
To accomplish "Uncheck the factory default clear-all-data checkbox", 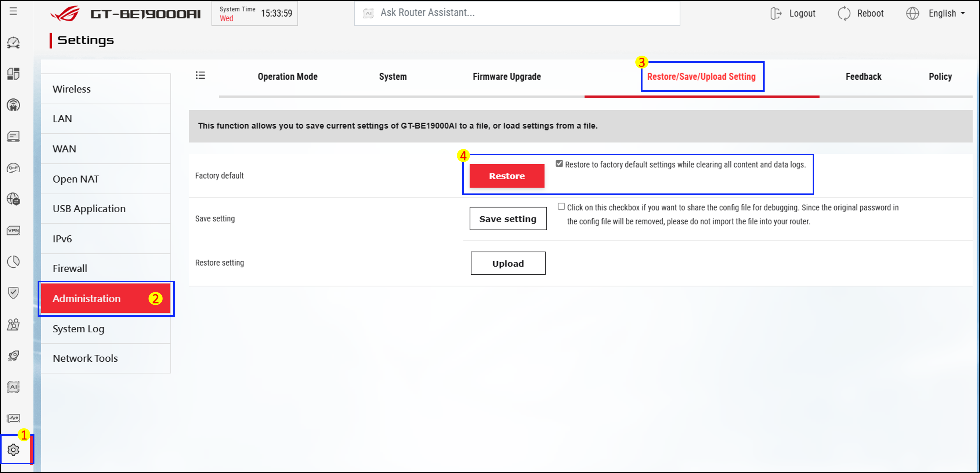I will [x=559, y=164].
